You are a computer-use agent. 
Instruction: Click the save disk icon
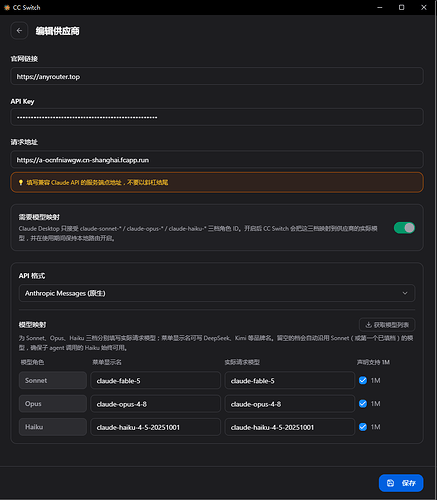[x=390, y=483]
